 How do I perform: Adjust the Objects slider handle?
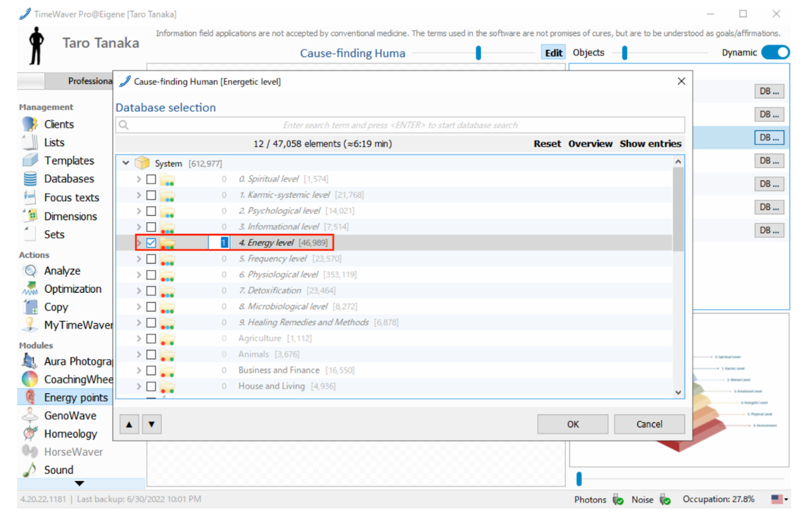(624, 53)
